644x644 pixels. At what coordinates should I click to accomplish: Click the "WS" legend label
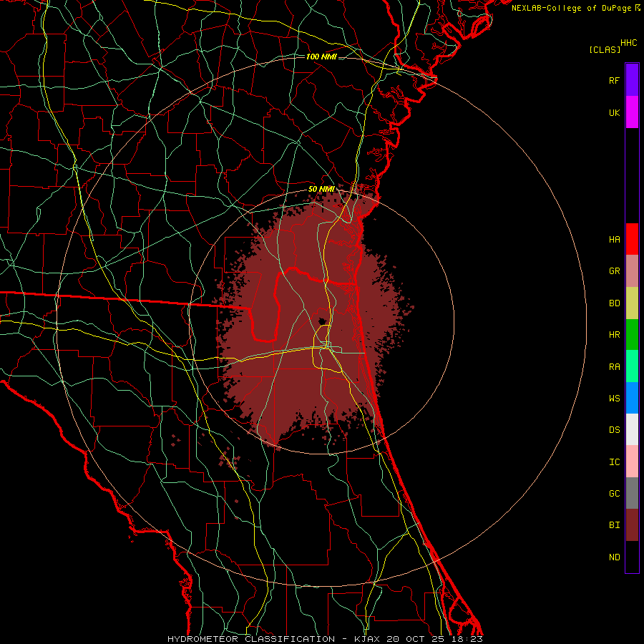tap(615, 399)
